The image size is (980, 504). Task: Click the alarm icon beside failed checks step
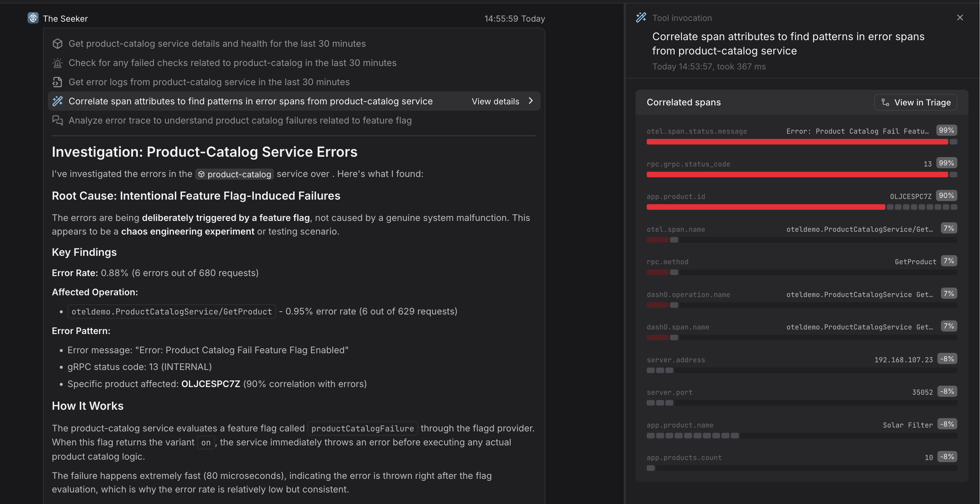click(x=58, y=63)
